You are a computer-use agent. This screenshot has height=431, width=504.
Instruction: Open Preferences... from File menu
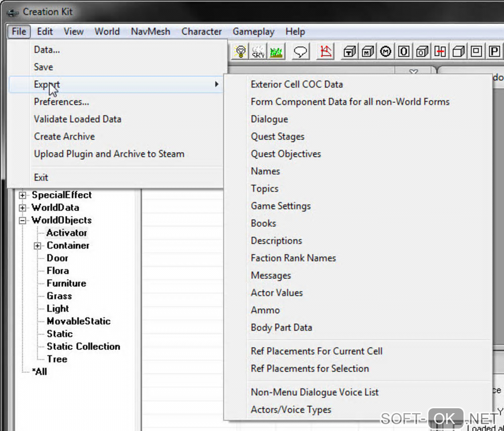[x=116, y=102]
